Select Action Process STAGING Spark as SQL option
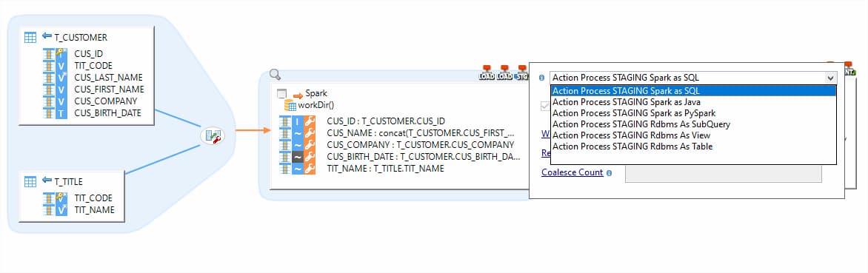 693,91
